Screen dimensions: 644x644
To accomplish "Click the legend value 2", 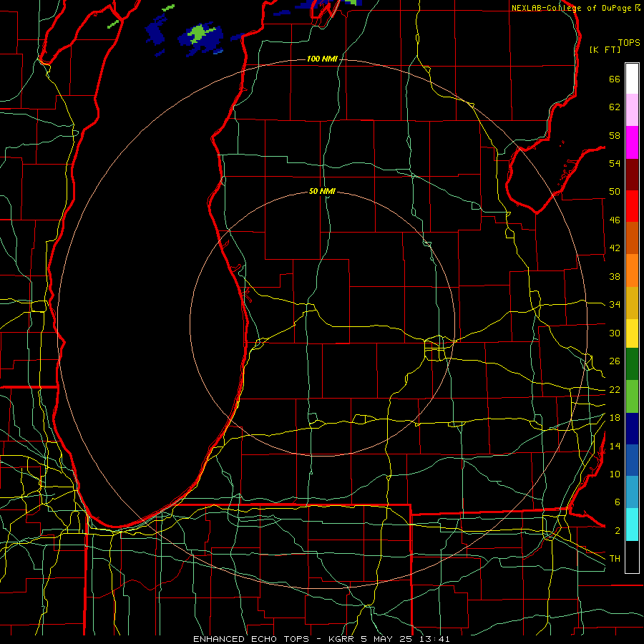I will pyautogui.click(x=617, y=531).
